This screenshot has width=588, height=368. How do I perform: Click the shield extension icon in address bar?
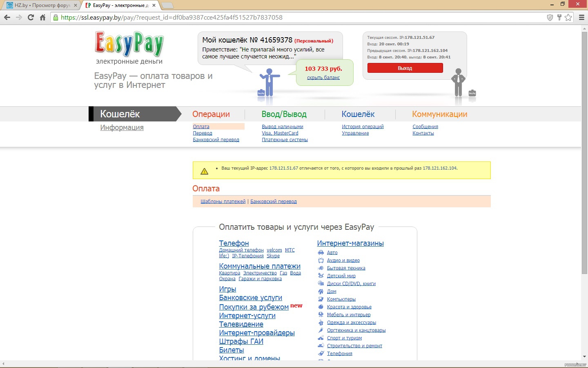pos(550,18)
